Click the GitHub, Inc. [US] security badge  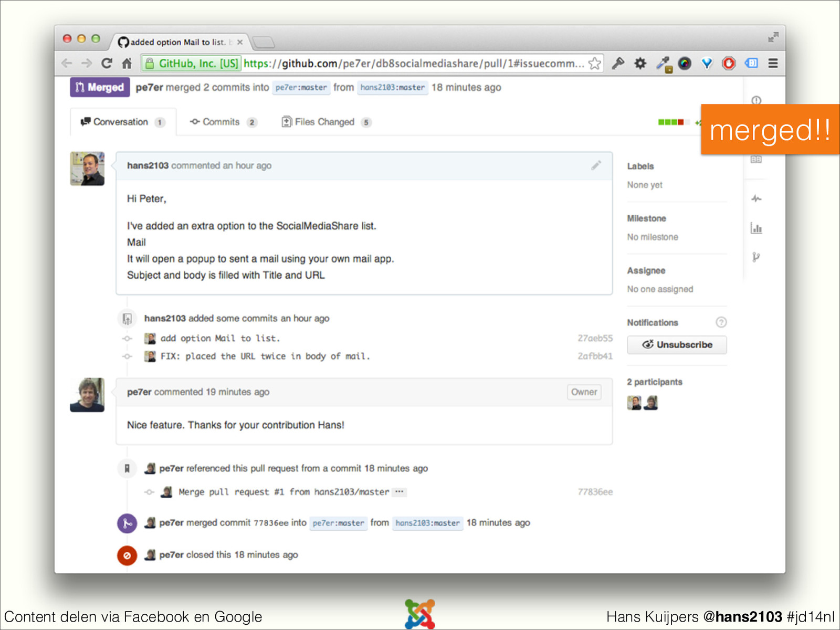pos(192,64)
